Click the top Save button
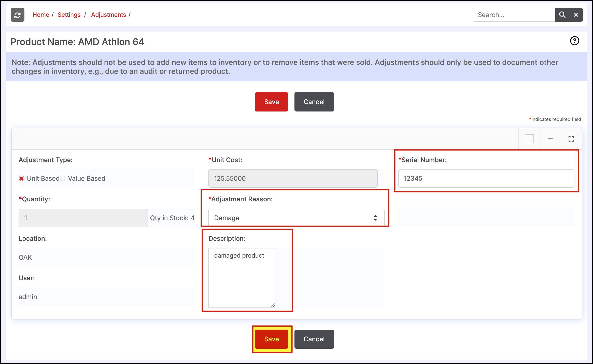This screenshot has width=593, height=364. (x=272, y=102)
